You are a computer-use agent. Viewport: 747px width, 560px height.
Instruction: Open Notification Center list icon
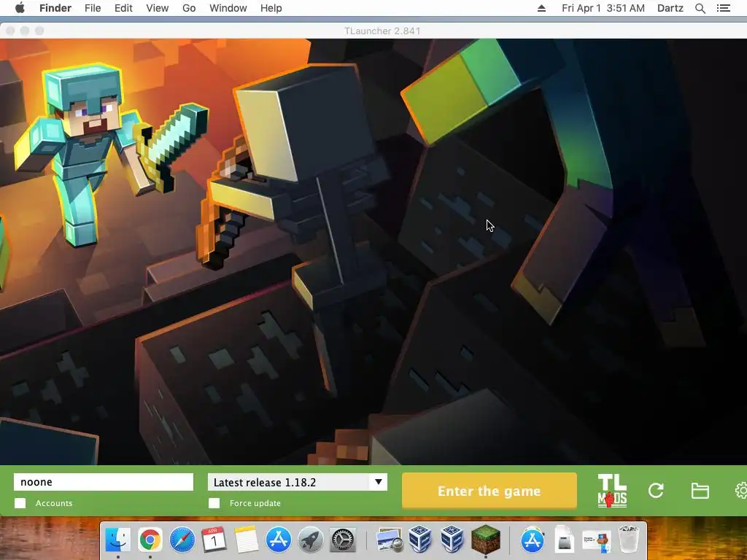point(723,8)
